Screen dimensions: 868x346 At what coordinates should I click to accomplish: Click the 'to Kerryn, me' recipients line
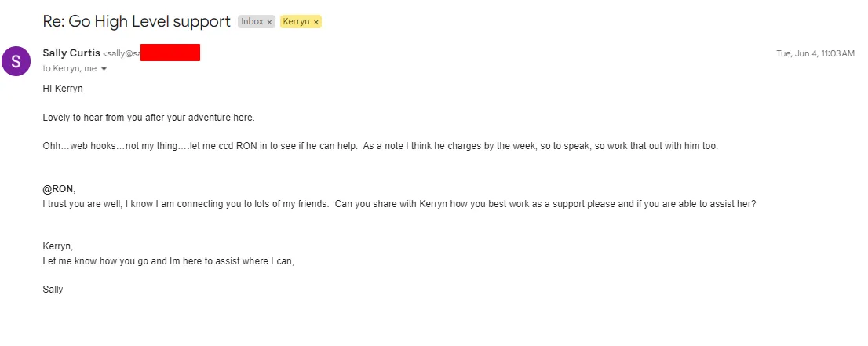(x=70, y=68)
